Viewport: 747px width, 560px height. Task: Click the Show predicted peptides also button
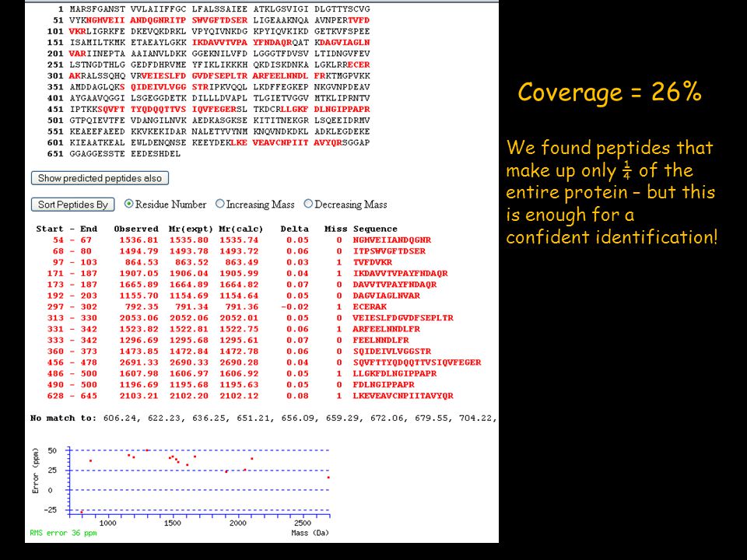100,178
